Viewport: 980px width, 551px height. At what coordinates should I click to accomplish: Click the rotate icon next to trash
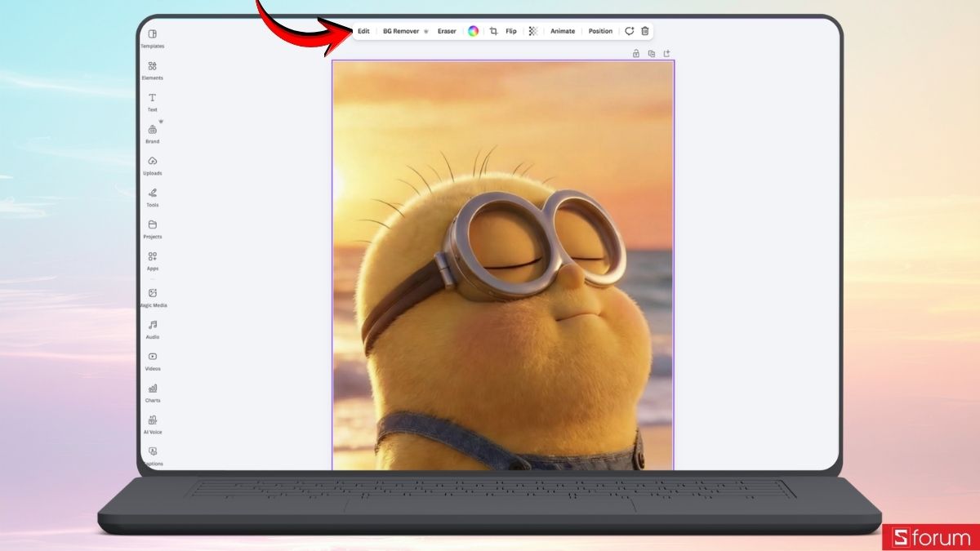[x=629, y=31]
